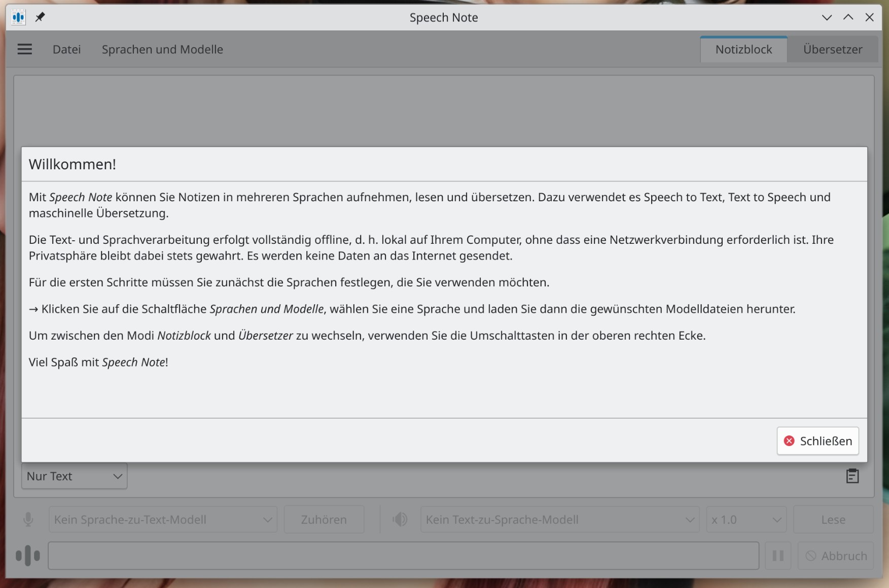Toggle the pin window icon

[x=40, y=17]
